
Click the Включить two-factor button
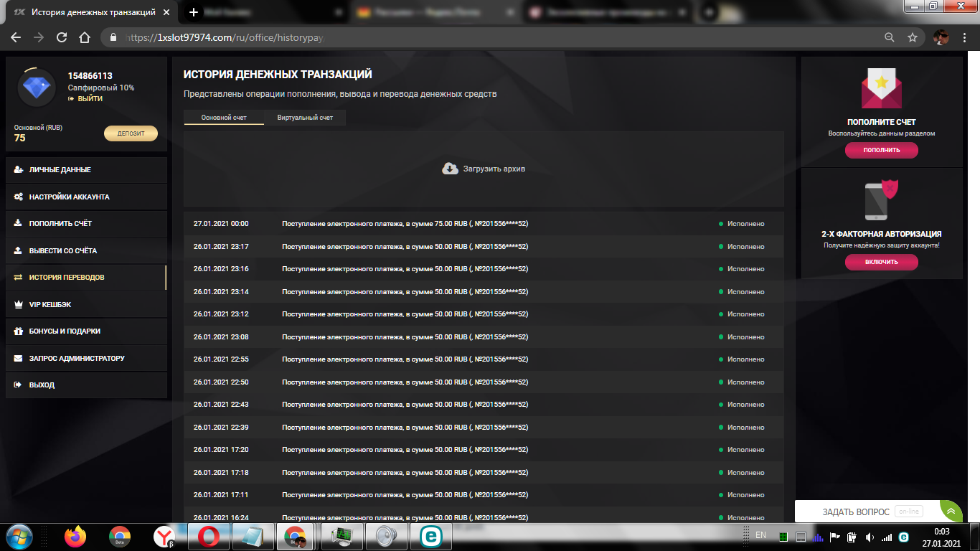click(882, 262)
